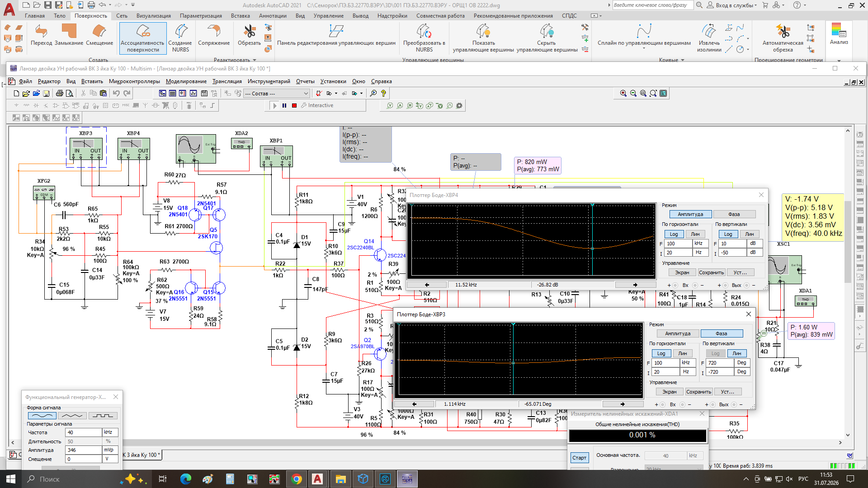868x488 pixels.
Task: Select the square waveform button
Action: [x=103, y=416]
